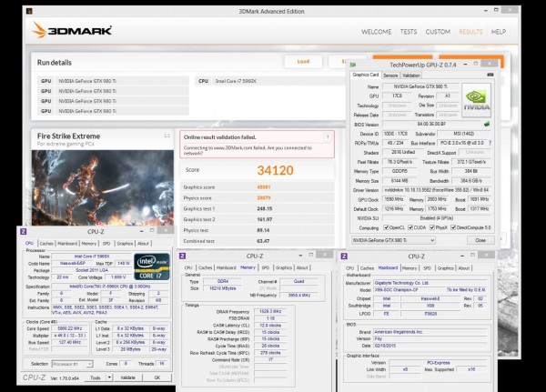546x392 pixels.
Task: Click the overall score 34120
Action: [x=275, y=170]
